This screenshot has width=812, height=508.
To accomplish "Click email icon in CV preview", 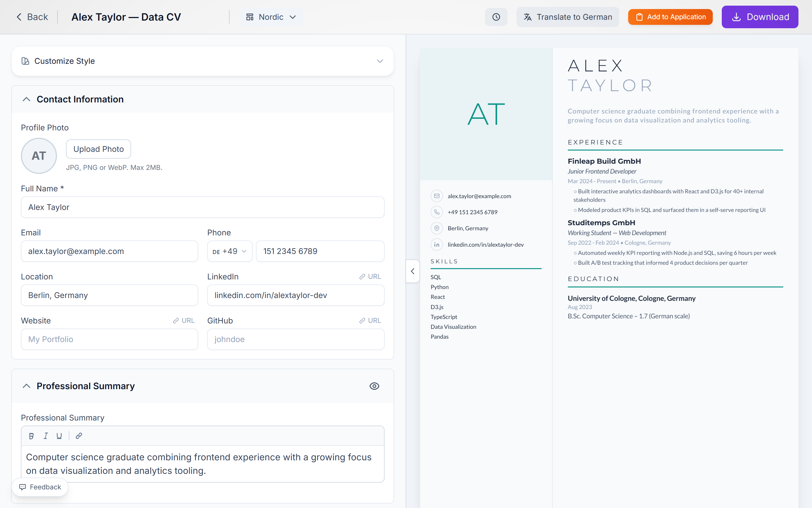I will pos(436,196).
